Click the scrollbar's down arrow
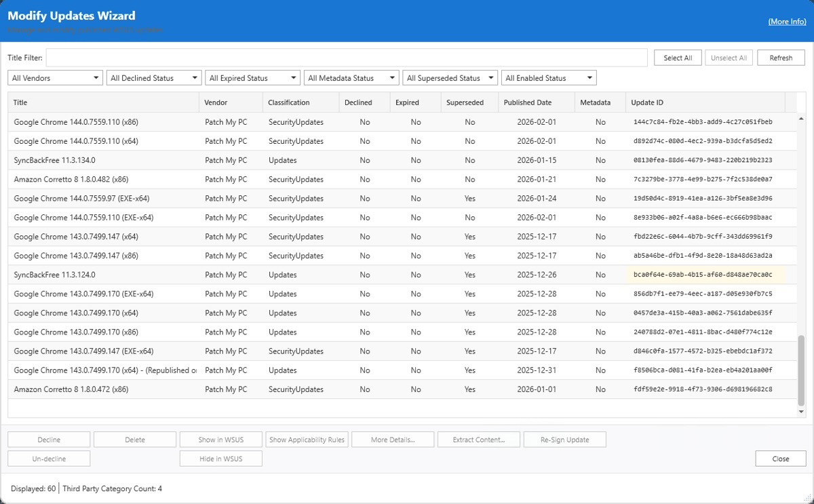The height and width of the screenshot is (504, 814). click(801, 412)
